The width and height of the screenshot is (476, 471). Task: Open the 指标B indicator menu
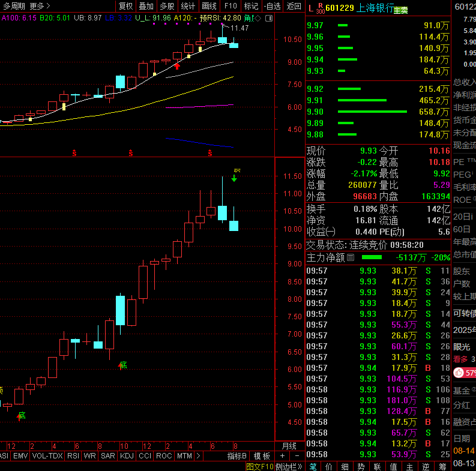[x=236, y=456]
